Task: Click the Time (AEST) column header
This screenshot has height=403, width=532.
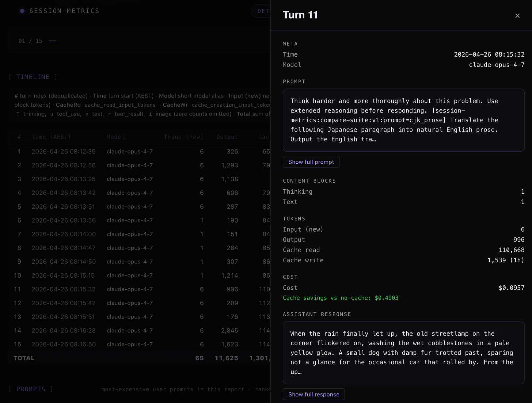Action: (51, 137)
